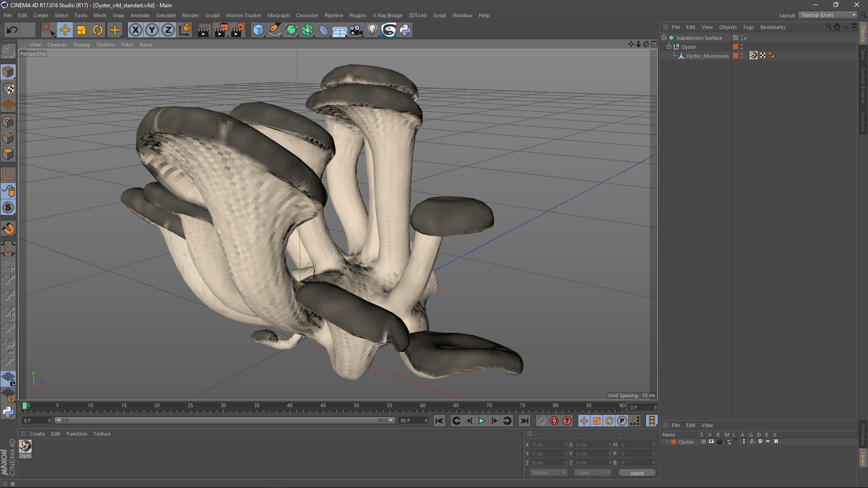Open render settings icon
868x488 pixels.
(238, 30)
